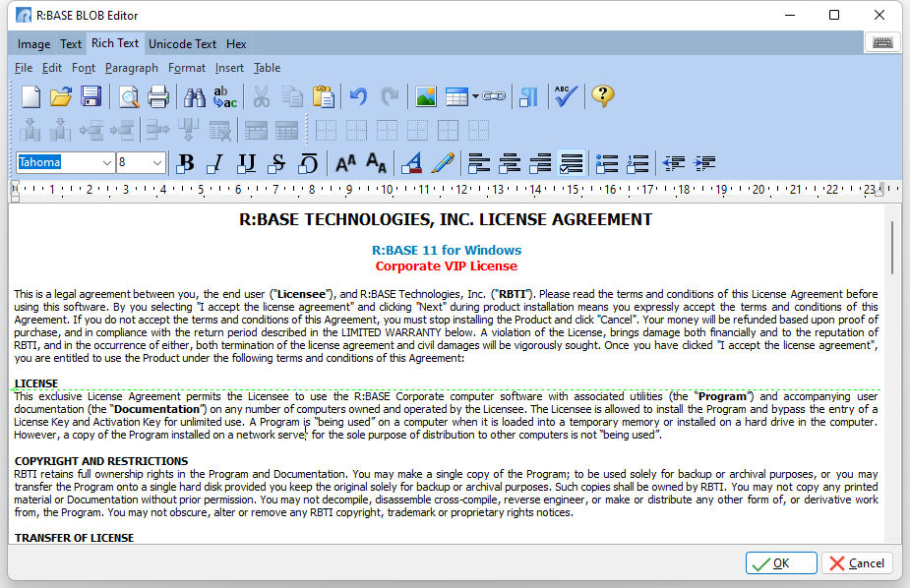Toggle Overline formatting
This screenshot has width=910, height=588.
(x=308, y=163)
